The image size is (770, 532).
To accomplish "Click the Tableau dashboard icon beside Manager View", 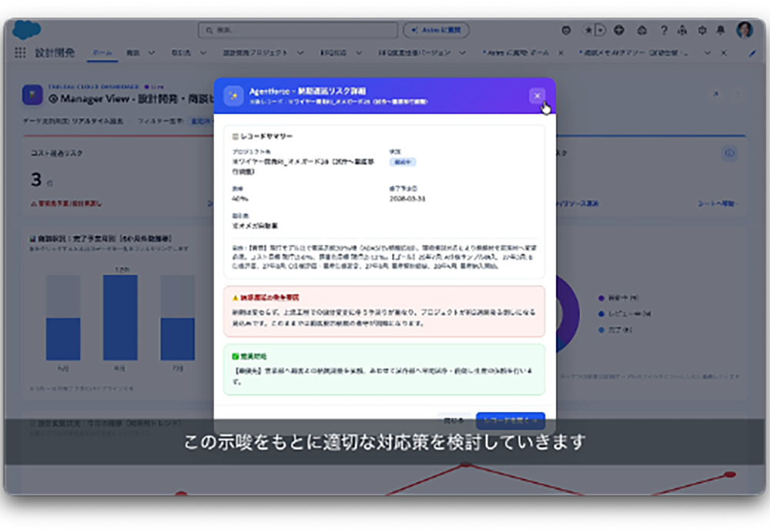I will click(32, 95).
